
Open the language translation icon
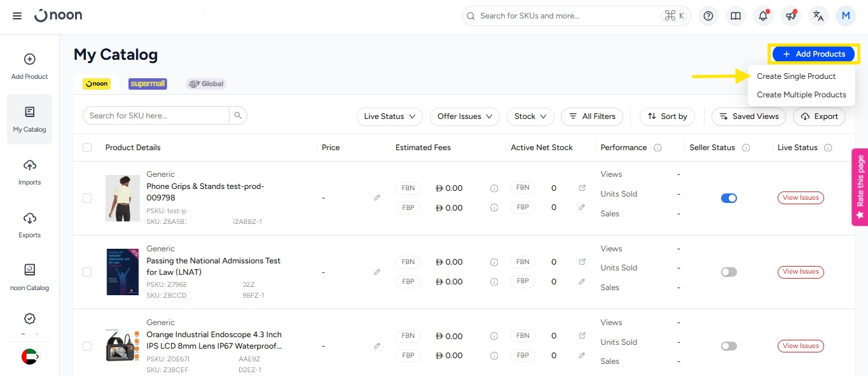pyautogui.click(x=818, y=16)
